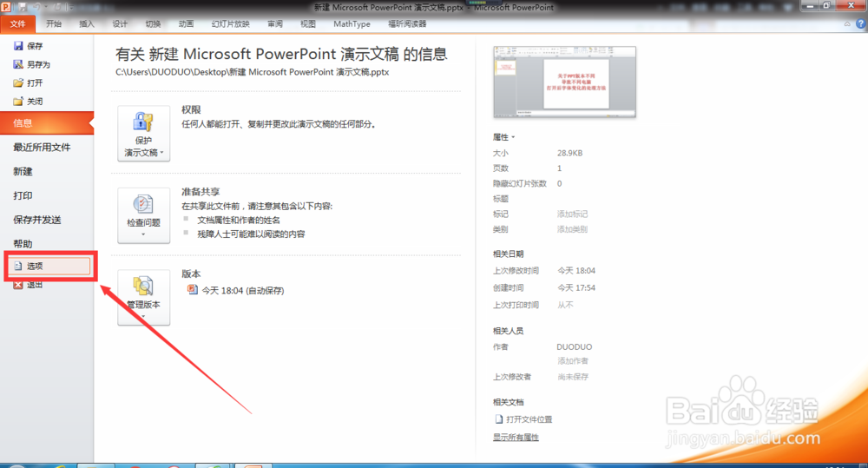Open the Check for Issues (检查问题) dropdown
Image resolution: width=868 pixels, height=468 pixels.
pos(143,215)
